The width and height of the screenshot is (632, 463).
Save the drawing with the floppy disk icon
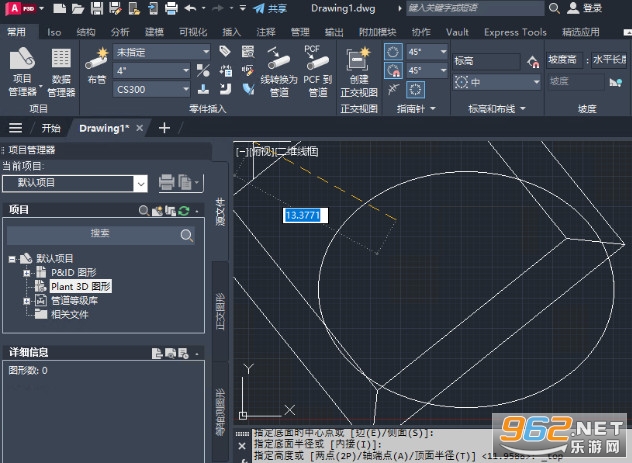point(97,8)
